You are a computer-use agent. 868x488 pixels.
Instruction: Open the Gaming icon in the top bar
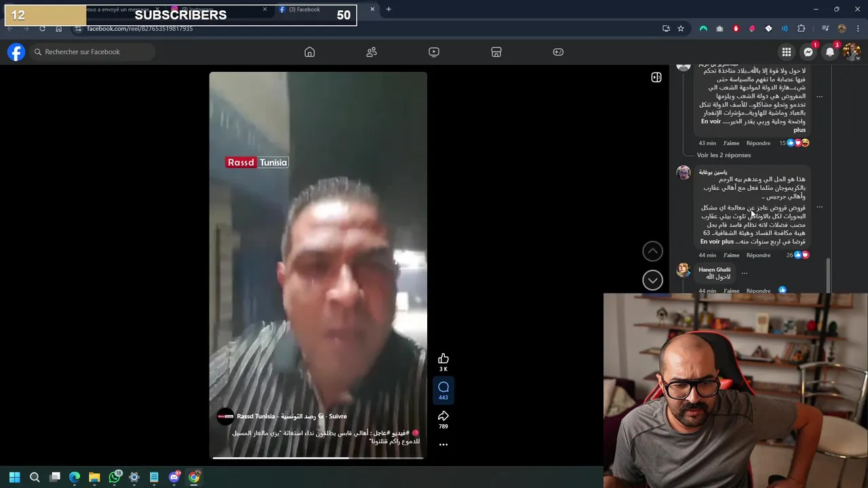pos(558,52)
